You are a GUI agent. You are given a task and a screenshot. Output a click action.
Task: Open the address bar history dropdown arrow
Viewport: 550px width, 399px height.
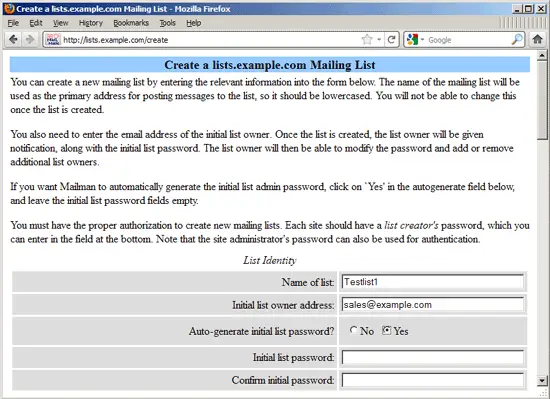click(x=379, y=39)
